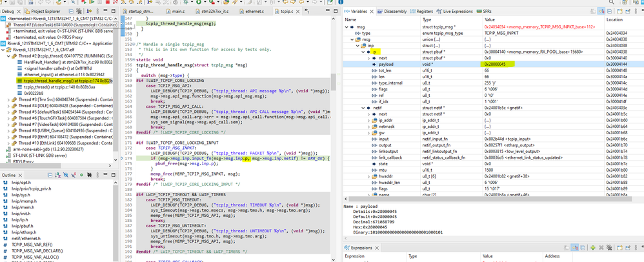Screen dimensions: 644x262
Task: Collapse the netif struct row
Action: (x=363, y=108)
